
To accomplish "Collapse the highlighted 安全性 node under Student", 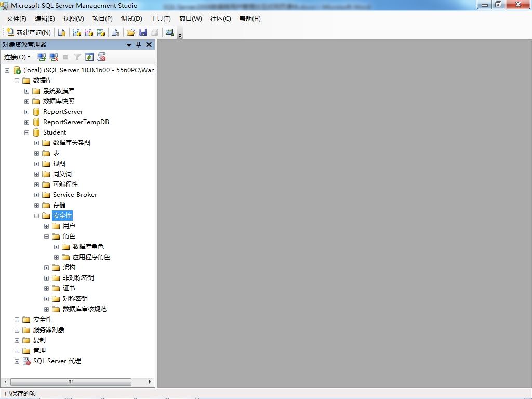I will tap(36, 216).
